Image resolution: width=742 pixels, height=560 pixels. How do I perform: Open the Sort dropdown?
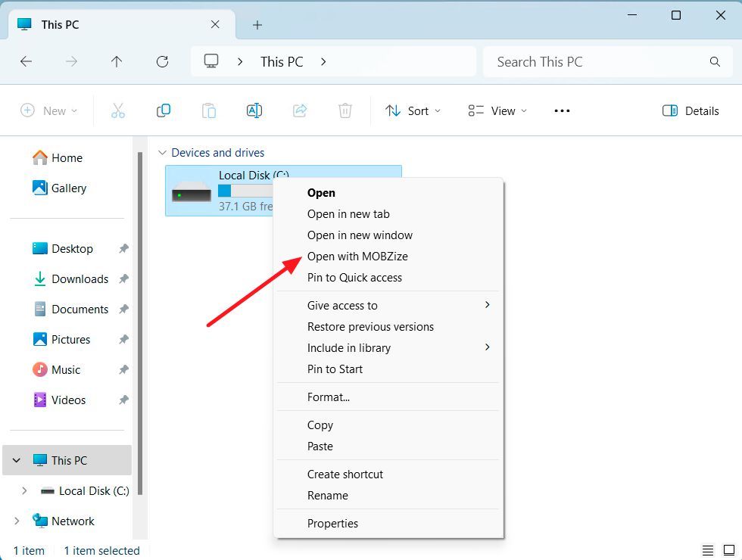click(x=413, y=110)
